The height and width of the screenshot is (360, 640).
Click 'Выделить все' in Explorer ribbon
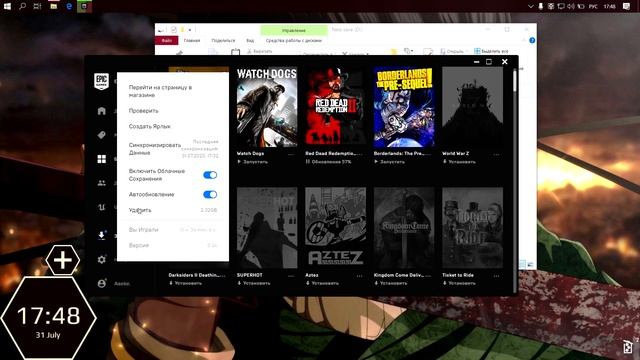pos(491,51)
